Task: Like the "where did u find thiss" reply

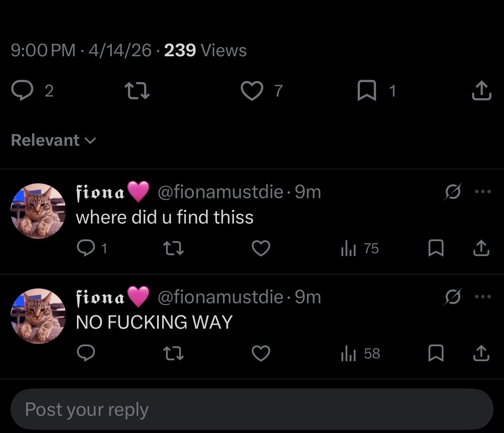Action: pos(261,248)
